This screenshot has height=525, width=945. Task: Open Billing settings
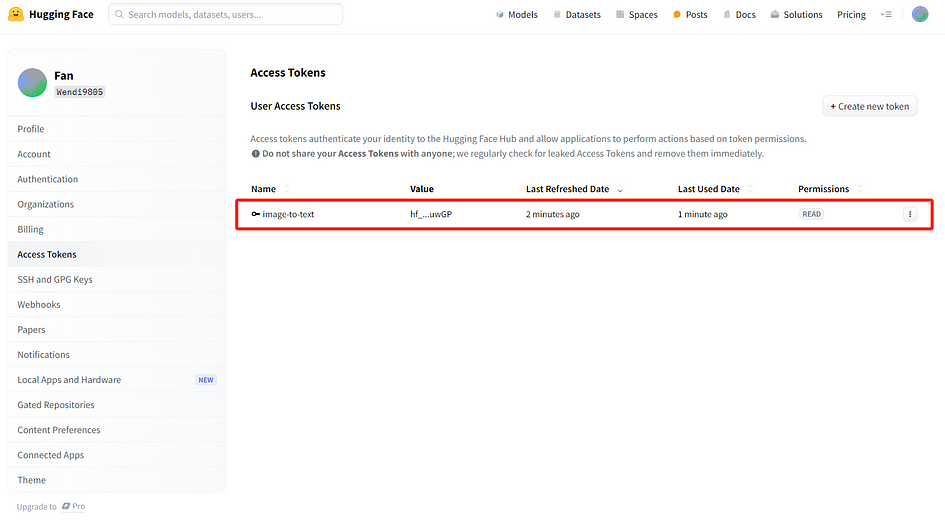(117, 230)
